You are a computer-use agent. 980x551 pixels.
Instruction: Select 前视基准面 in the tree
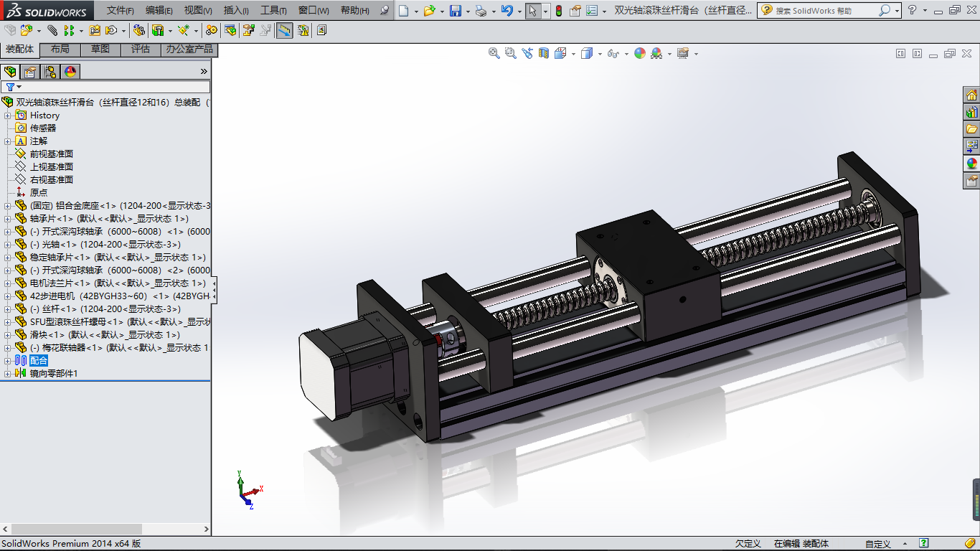pyautogui.click(x=52, y=154)
